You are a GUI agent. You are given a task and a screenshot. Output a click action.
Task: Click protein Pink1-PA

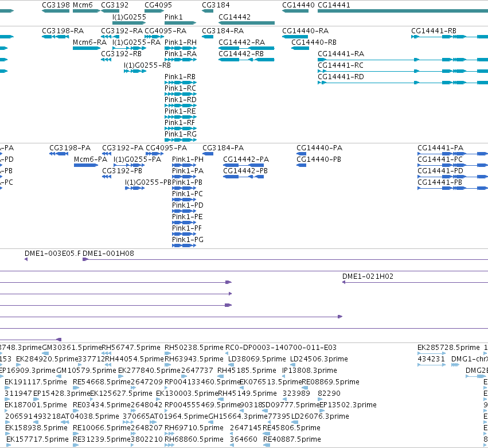pyautogui.click(x=188, y=170)
